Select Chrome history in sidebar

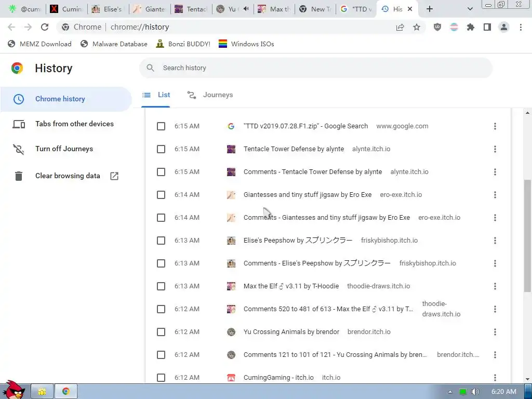[x=66, y=99]
